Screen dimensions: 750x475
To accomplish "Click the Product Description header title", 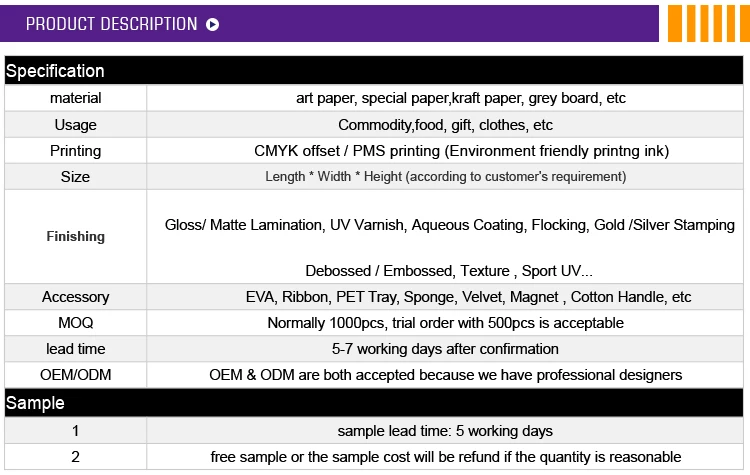I will [111, 24].
